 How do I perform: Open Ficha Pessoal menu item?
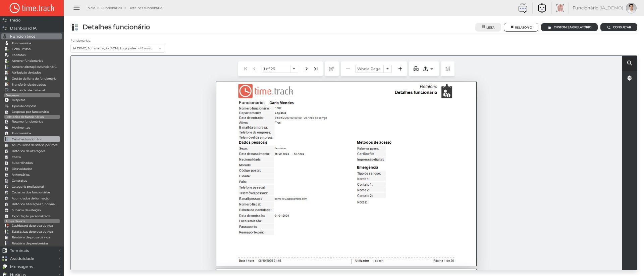coord(21,49)
